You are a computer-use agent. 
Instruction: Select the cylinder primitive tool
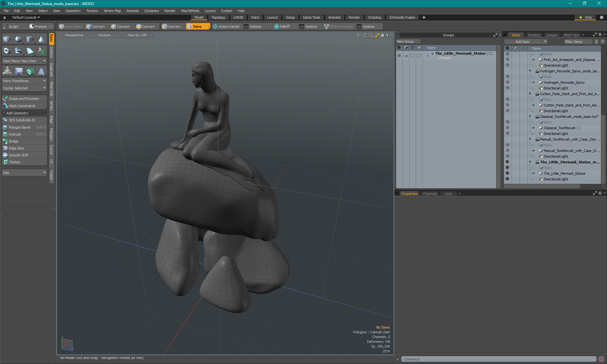tap(30, 39)
